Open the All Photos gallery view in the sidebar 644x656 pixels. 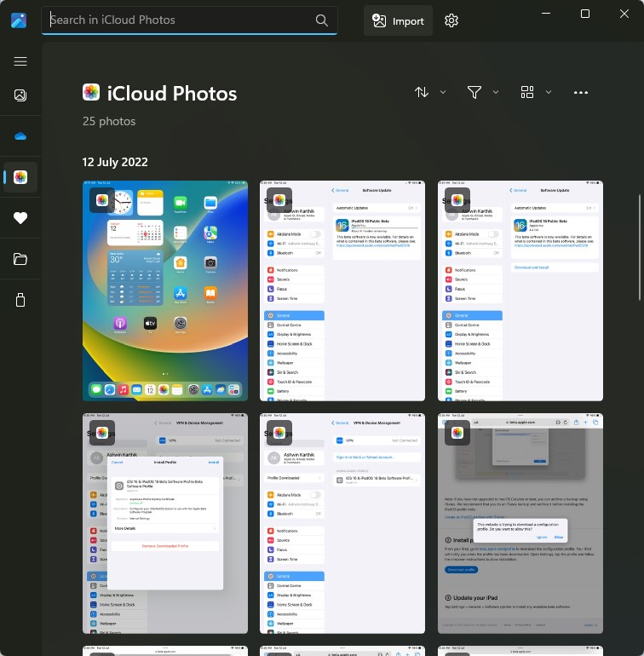(20, 95)
